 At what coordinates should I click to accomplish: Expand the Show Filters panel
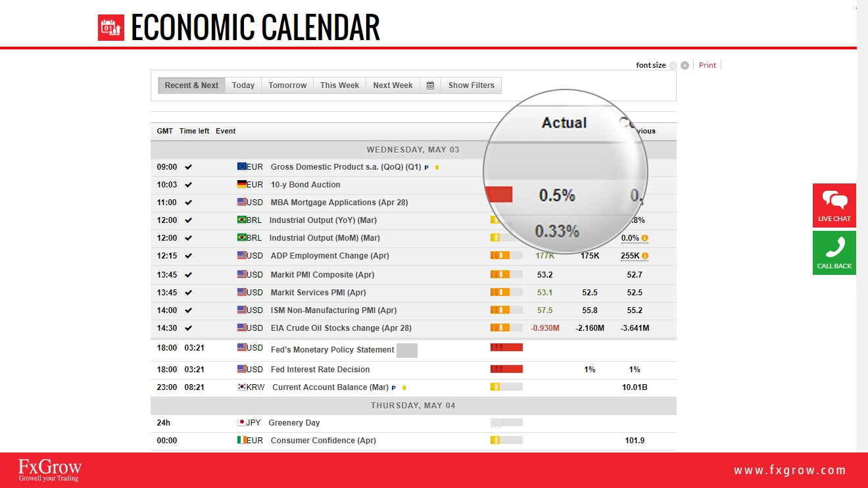pos(471,85)
